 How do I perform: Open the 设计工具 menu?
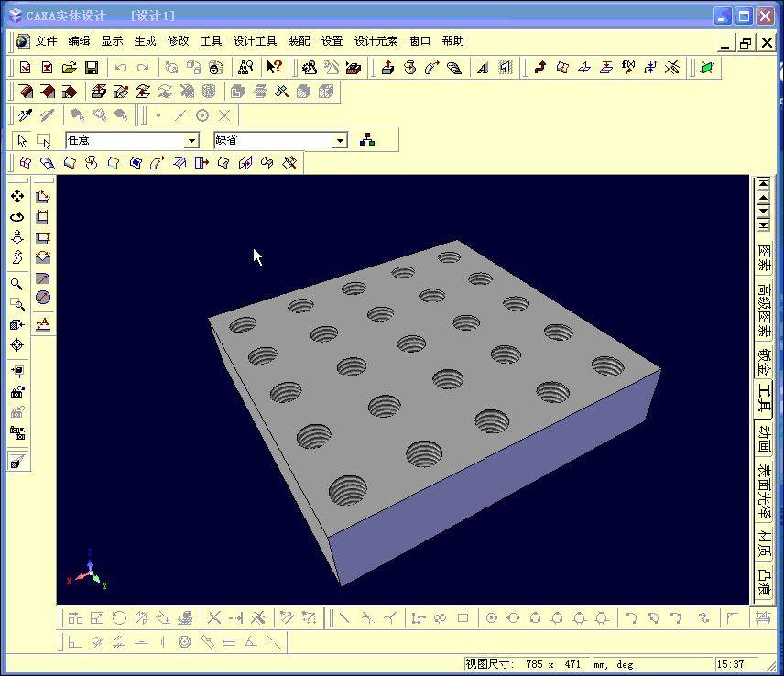tap(255, 41)
